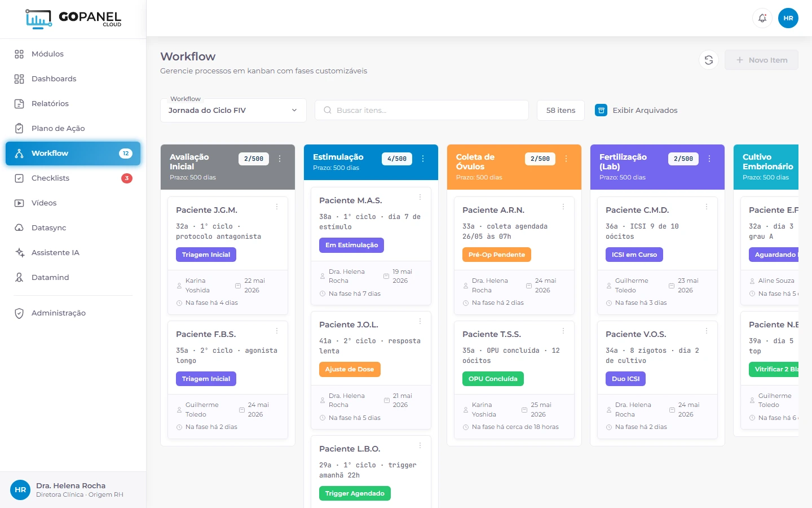Click Triagem Inicial tag on Paciente F.B.S.
This screenshot has height=508, width=812.
coord(206,379)
